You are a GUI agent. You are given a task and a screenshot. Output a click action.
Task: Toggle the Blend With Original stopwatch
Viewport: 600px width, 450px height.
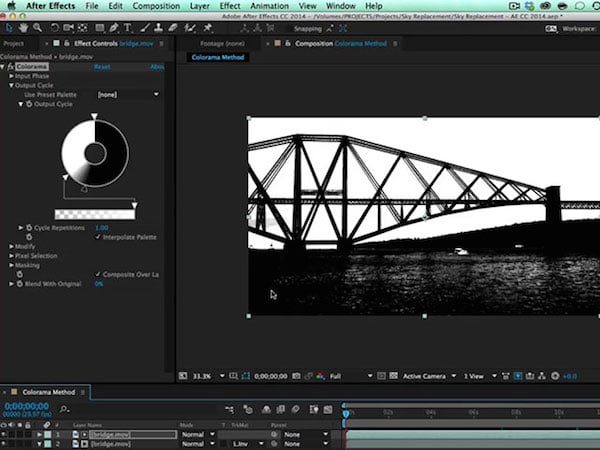tap(20, 284)
